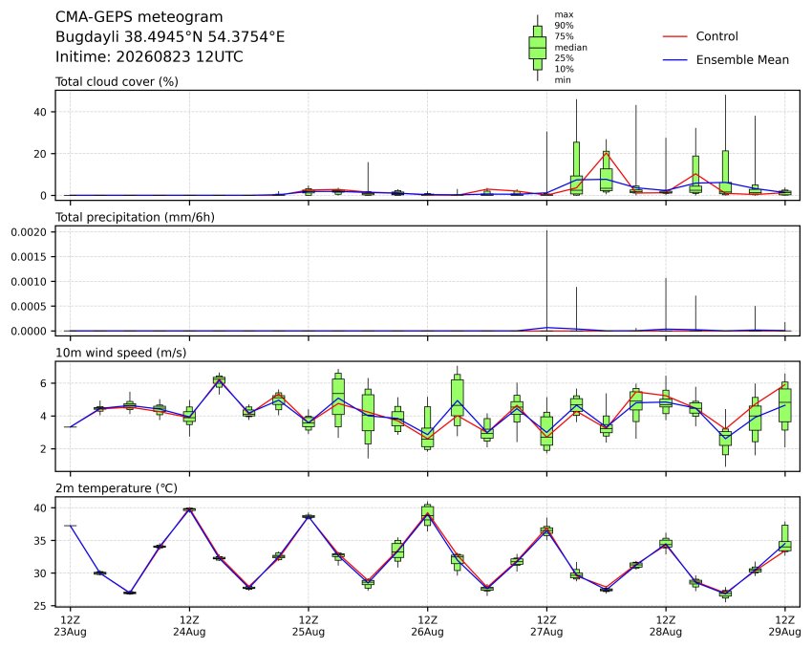Click the 'median' legend label
Screen dimensions: 812x648
tap(570, 47)
